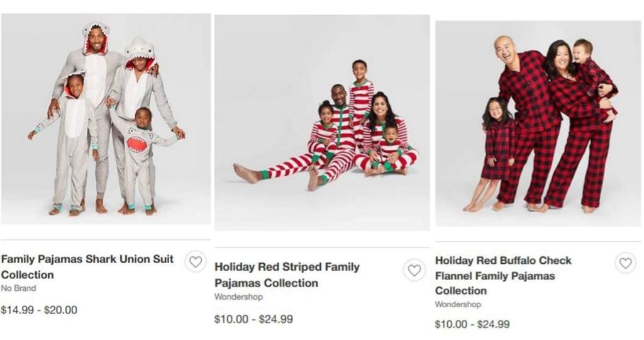Click the tallest adult's shark hood
This screenshot has width=644, height=340.
pyautogui.click(x=95, y=33)
